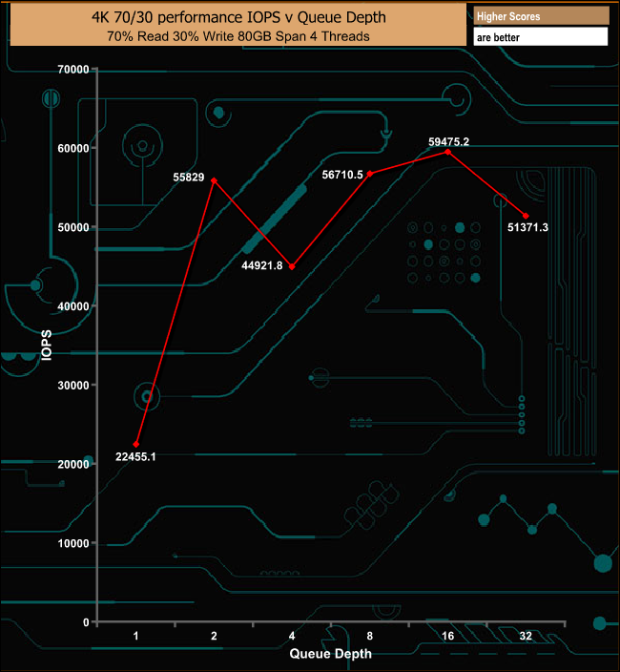Viewport: 620px width, 672px height.
Task: Click queue depth 32 on x-axis
Action: [526, 636]
